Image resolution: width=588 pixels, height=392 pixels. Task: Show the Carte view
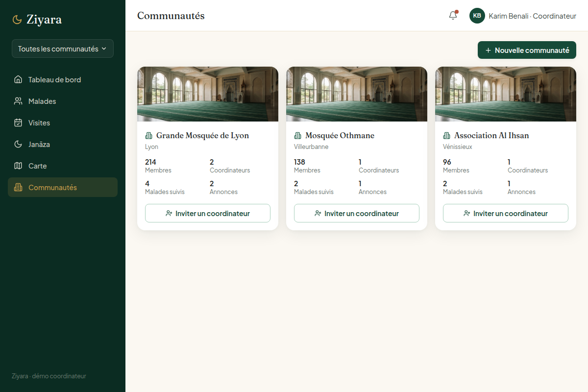point(63,166)
